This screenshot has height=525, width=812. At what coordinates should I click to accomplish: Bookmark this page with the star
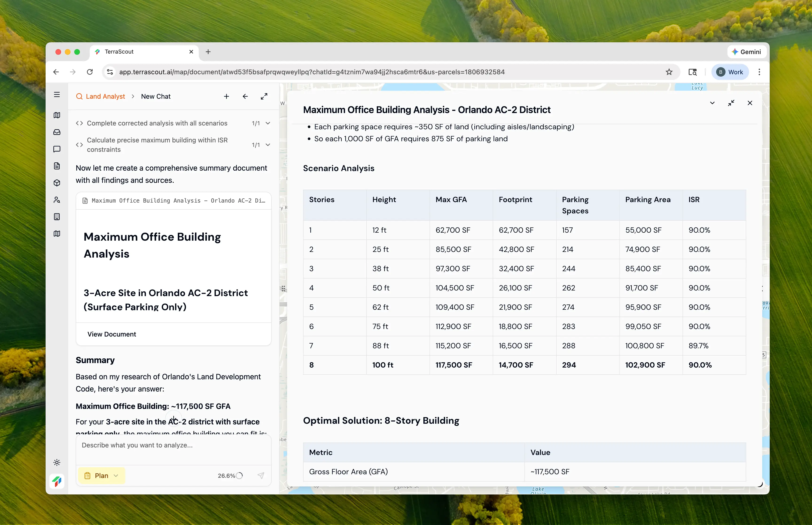[x=669, y=72]
